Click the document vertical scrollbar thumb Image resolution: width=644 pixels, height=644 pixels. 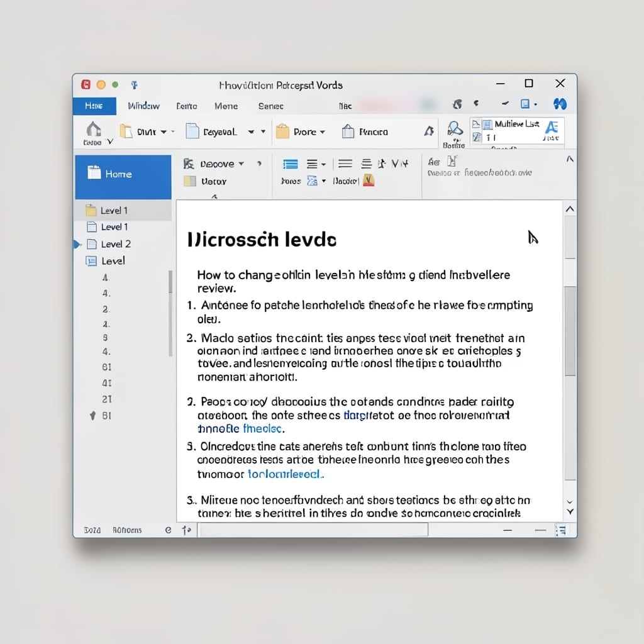(x=570, y=331)
